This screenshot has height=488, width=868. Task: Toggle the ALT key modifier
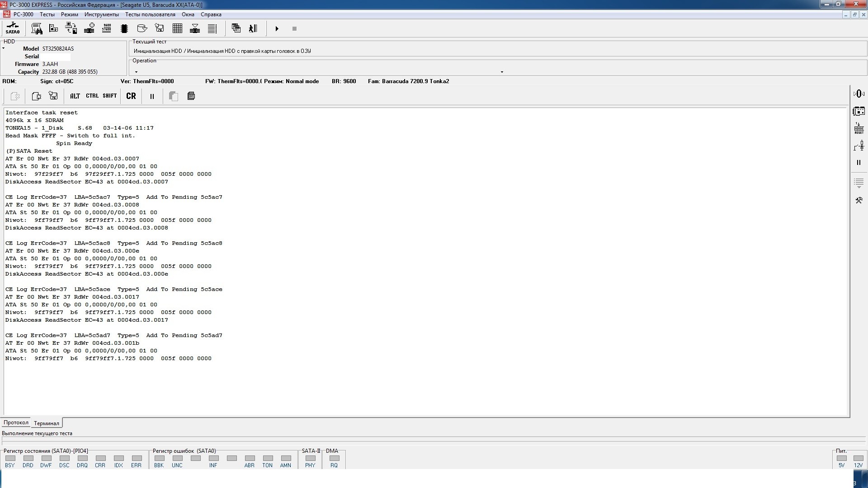(x=75, y=96)
